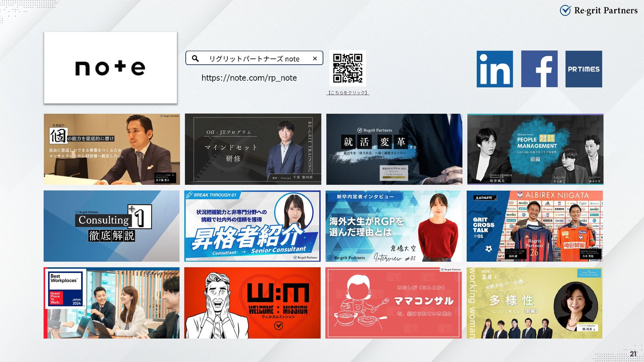Screen dimensions: 644x362
Task: Open the 個の能力を徹底的に磨け article thumbnail
Action: [112, 149]
